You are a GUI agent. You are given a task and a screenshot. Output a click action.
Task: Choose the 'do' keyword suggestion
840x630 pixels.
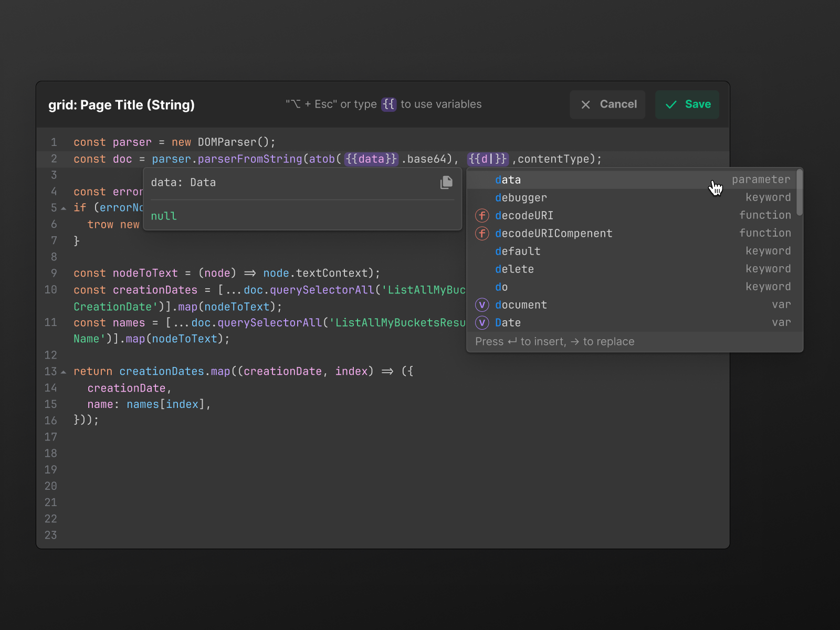(x=632, y=287)
